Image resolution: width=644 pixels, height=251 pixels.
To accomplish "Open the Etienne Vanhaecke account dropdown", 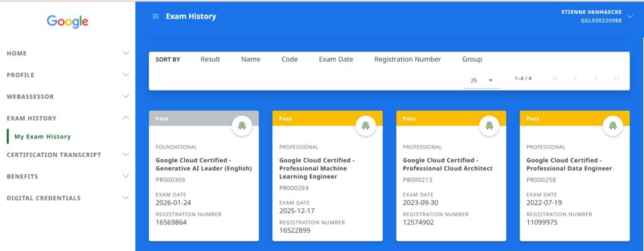I will [630, 16].
